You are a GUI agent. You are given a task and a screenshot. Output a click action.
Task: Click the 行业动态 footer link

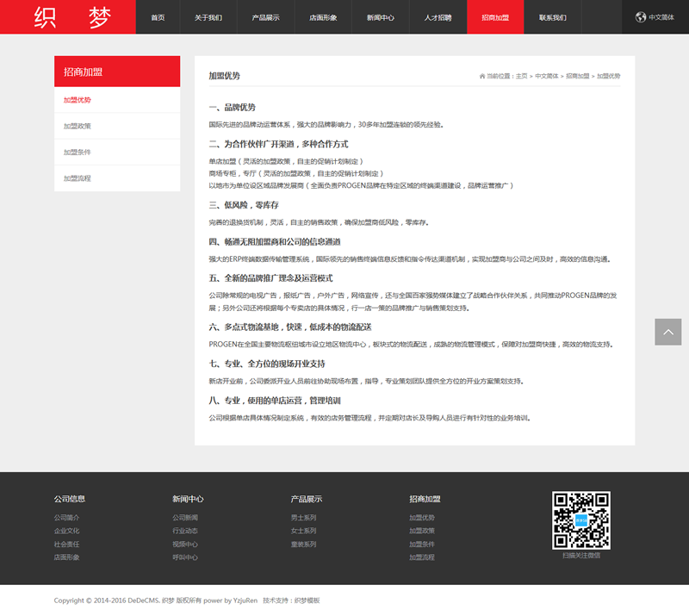click(x=185, y=531)
